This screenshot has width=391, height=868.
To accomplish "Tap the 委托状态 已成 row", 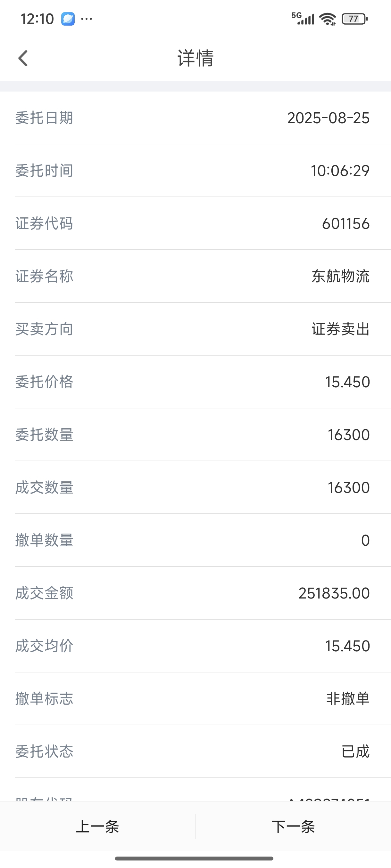I will tap(195, 751).
